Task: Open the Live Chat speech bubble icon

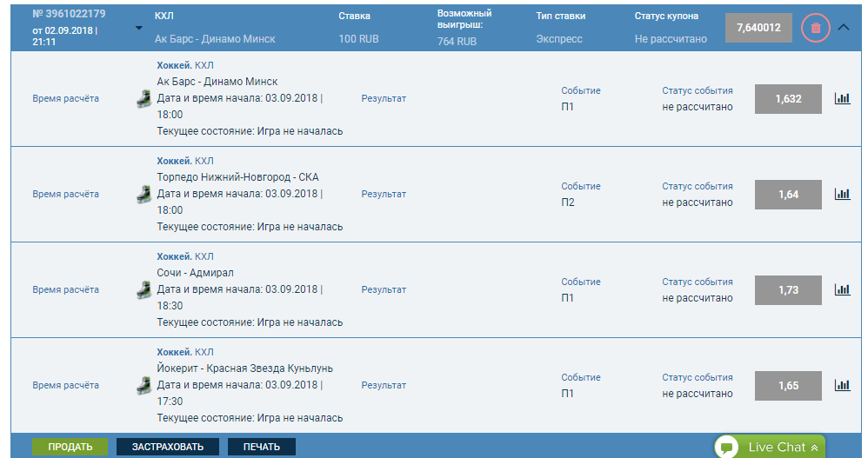Action: (727, 448)
